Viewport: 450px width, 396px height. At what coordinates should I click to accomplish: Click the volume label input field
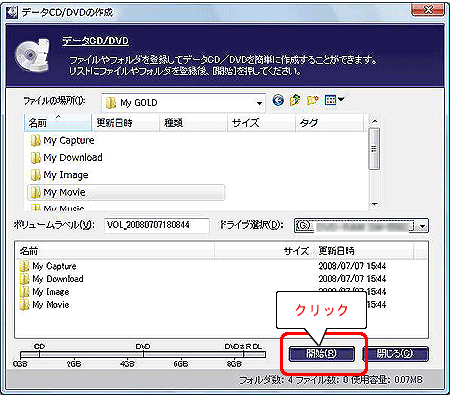157,225
